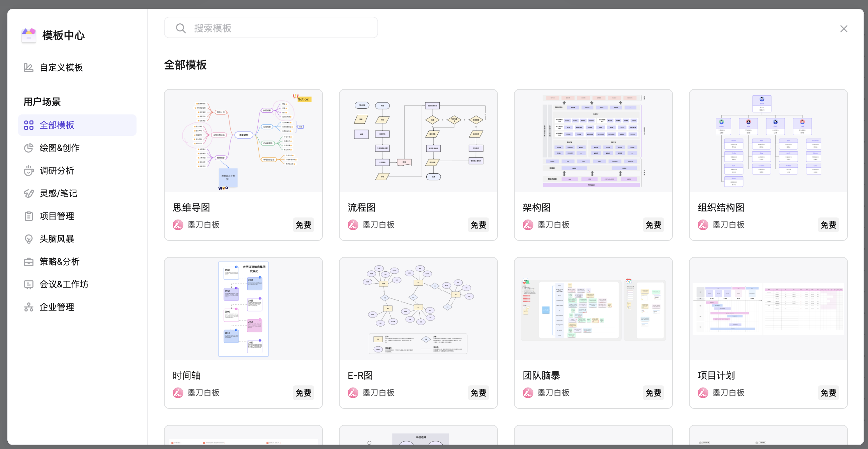Viewport: 868px width, 449px height.
Task: Go to 头脑风暴 category
Action: pyautogui.click(x=77, y=239)
